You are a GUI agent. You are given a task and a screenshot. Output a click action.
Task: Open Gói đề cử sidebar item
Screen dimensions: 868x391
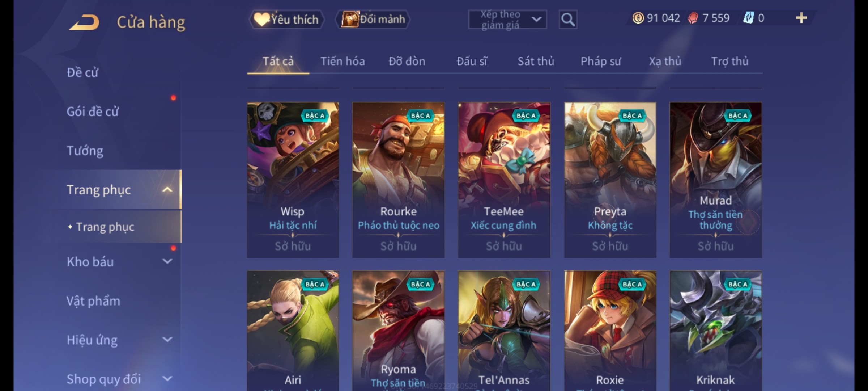point(93,112)
